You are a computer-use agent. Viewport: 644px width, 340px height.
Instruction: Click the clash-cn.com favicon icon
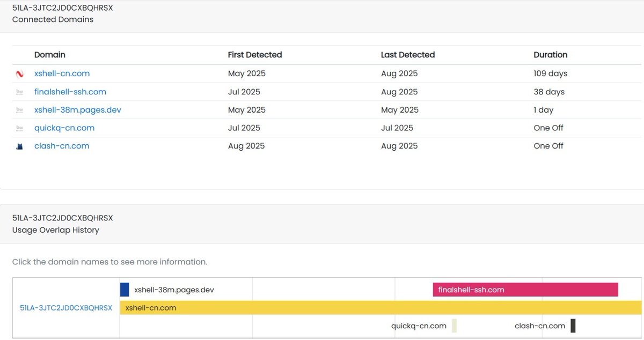click(20, 146)
